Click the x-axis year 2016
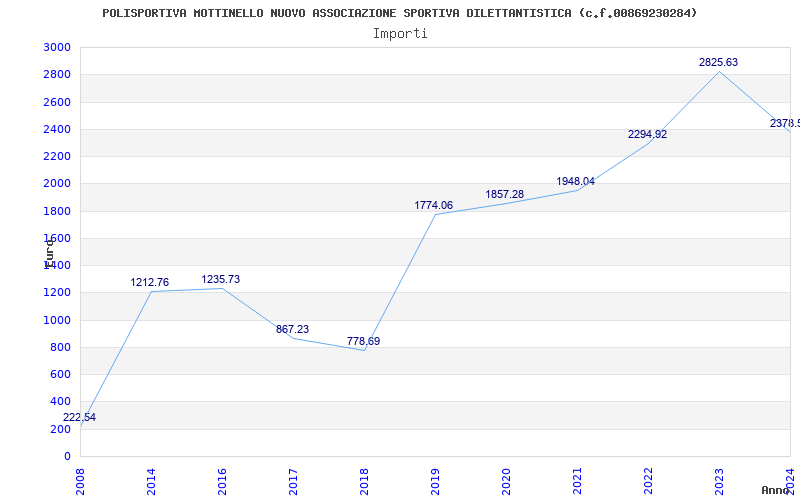This screenshot has height=500, width=800. (x=222, y=481)
